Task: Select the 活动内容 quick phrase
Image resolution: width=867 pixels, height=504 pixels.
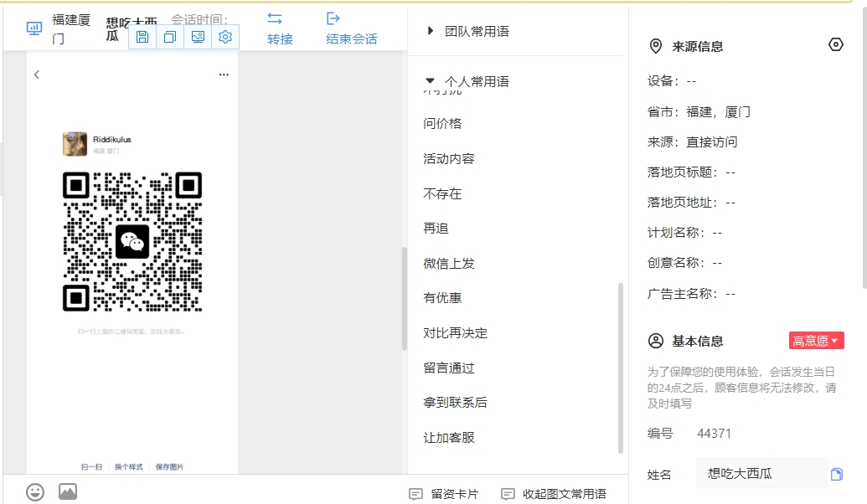Action: pos(449,159)
